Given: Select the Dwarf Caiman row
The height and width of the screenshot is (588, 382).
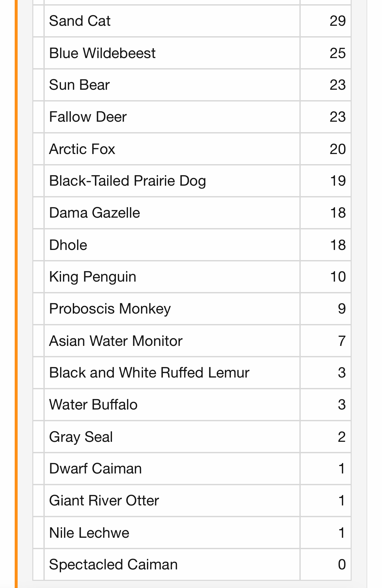Looking at the screenshot, I should 192,469.
